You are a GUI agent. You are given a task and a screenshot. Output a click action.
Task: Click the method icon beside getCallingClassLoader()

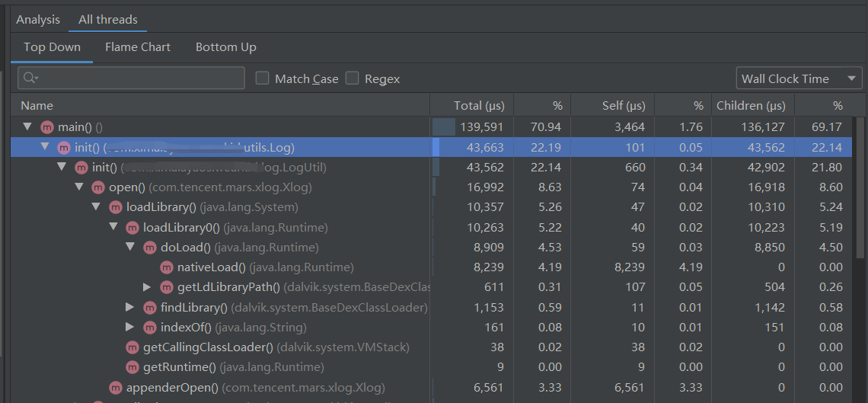tap(132, 347)
